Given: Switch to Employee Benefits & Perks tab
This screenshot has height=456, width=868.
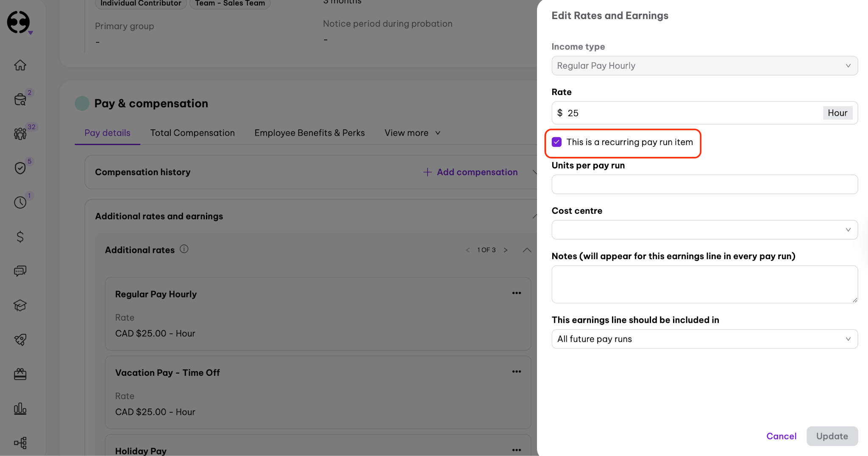Looking at the screenshot, I should 309,133.
